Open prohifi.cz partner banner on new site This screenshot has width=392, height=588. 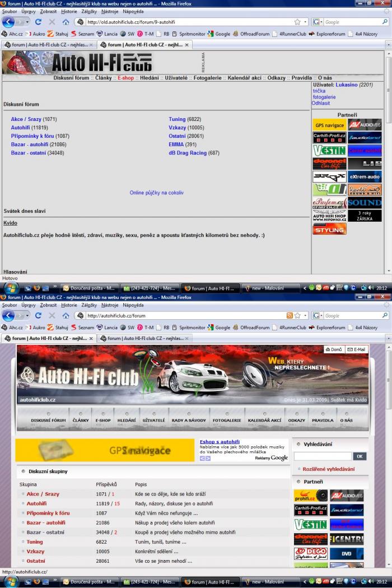(311, 496)
